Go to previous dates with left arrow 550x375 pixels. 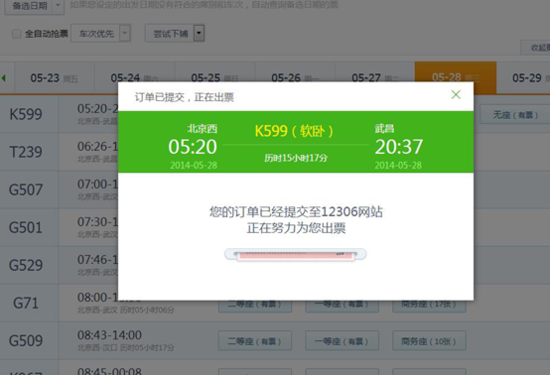coord(4,78)
